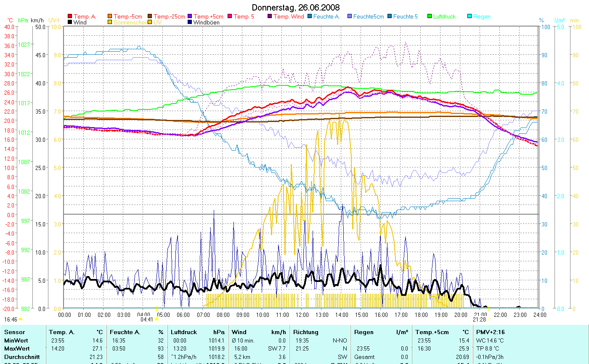
Task: Click the Feuchte5cm legend label
Action: click(368, 17)
